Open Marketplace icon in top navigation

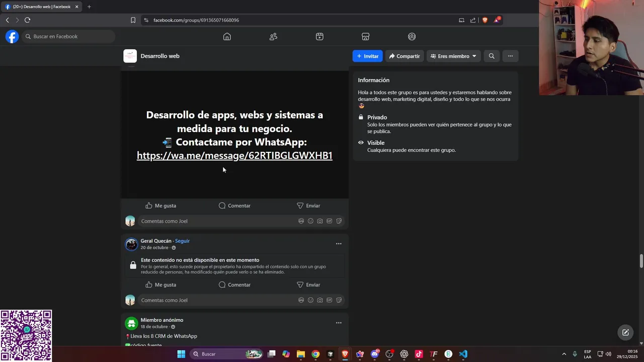coord(366,36)
